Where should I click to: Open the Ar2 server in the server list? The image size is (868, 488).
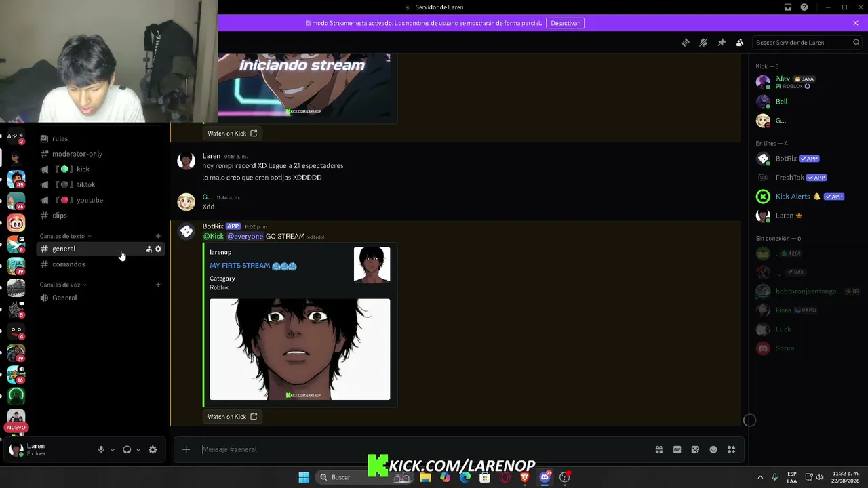point(16,136)
